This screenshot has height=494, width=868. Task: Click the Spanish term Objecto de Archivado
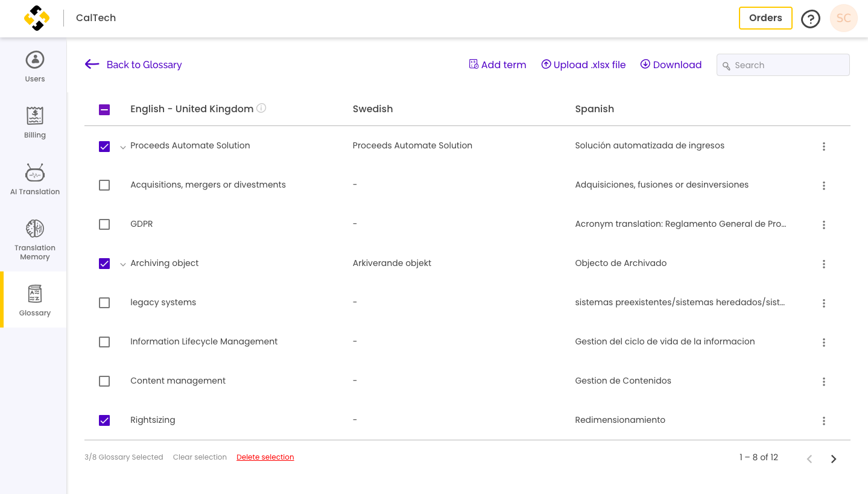coord(621,263)
